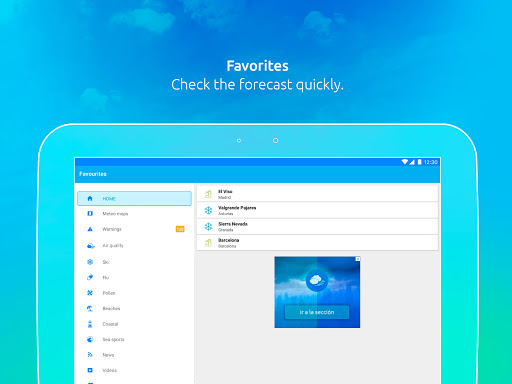Click the Warnings triangle icon
The image size is (512, 384).
point(90,229)
